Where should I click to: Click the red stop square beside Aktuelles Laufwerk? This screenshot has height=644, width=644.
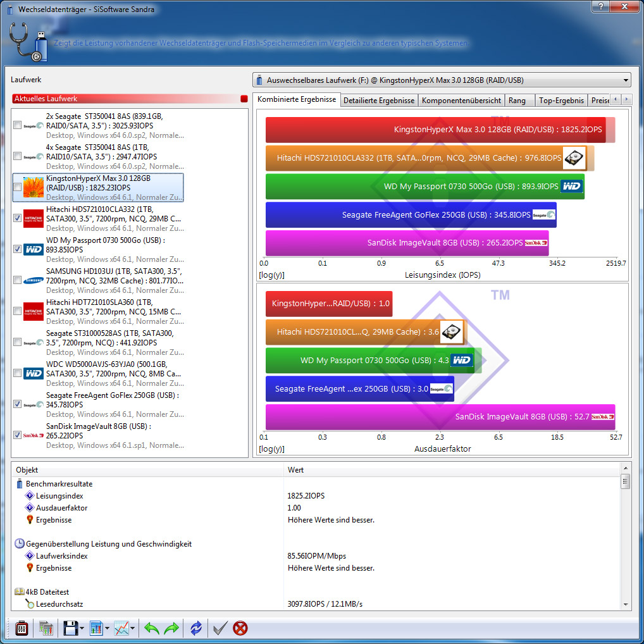(x=244, y=99)
